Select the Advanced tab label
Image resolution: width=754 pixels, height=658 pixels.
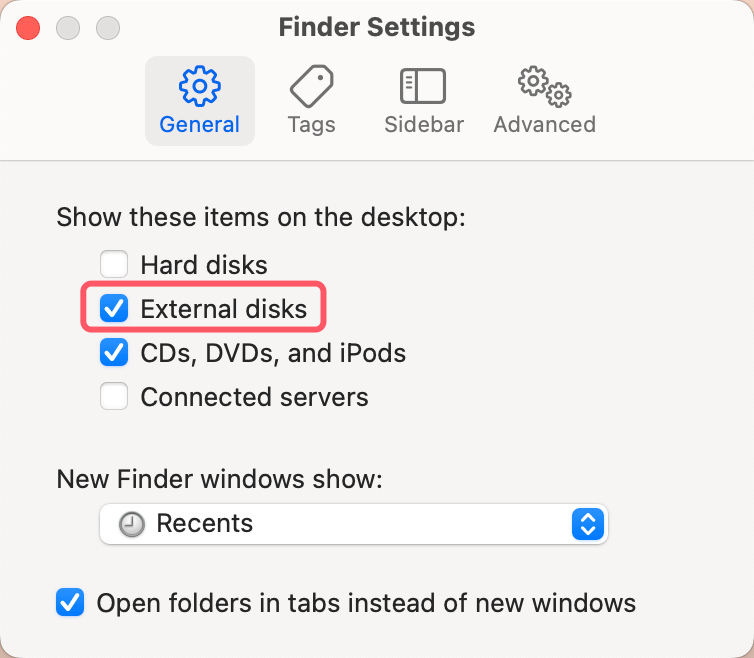click(x=544, y=125)
